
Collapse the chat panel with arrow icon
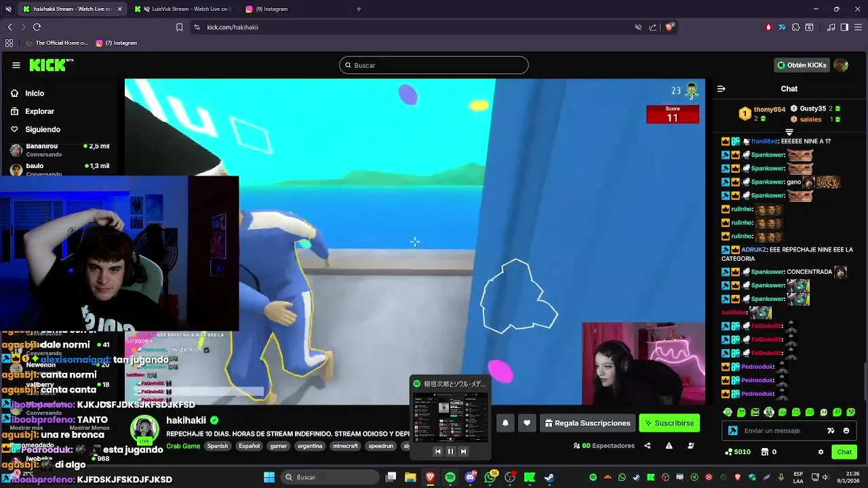point(722,89)
